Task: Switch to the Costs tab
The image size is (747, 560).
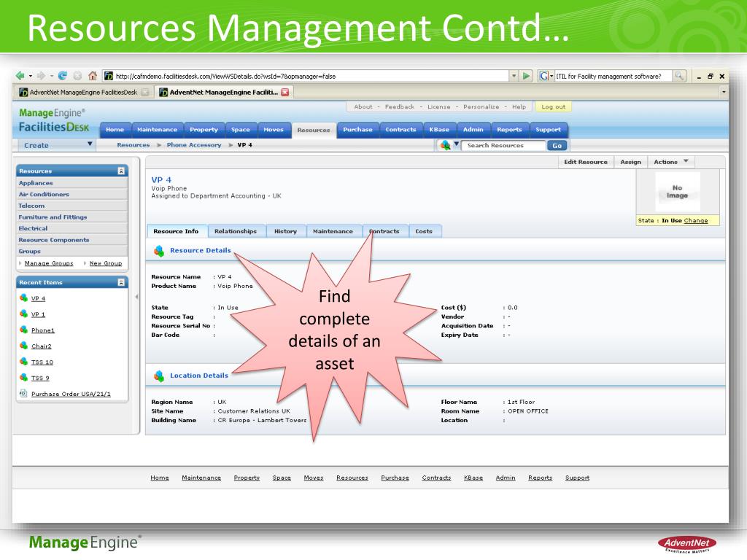Action: coord(424,231)
